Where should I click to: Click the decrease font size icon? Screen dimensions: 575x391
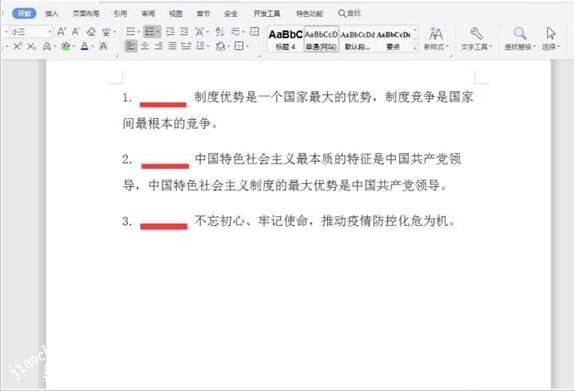pos(76,32)
